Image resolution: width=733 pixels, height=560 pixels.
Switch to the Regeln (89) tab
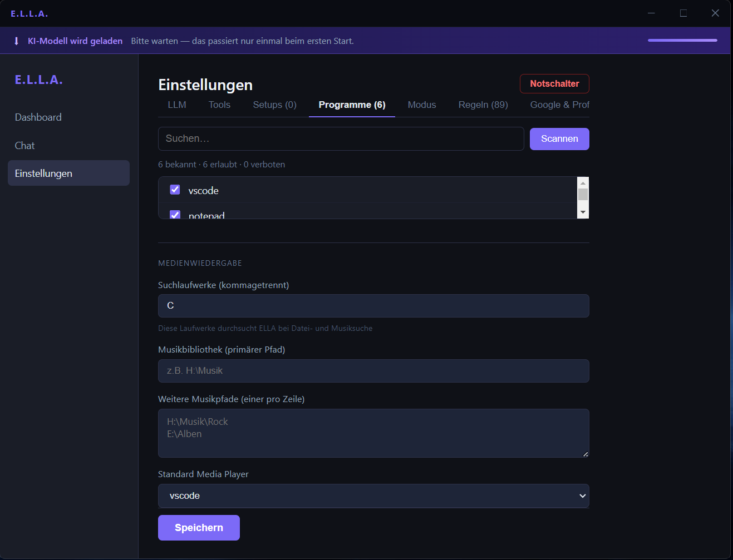[x=483, y=105]
